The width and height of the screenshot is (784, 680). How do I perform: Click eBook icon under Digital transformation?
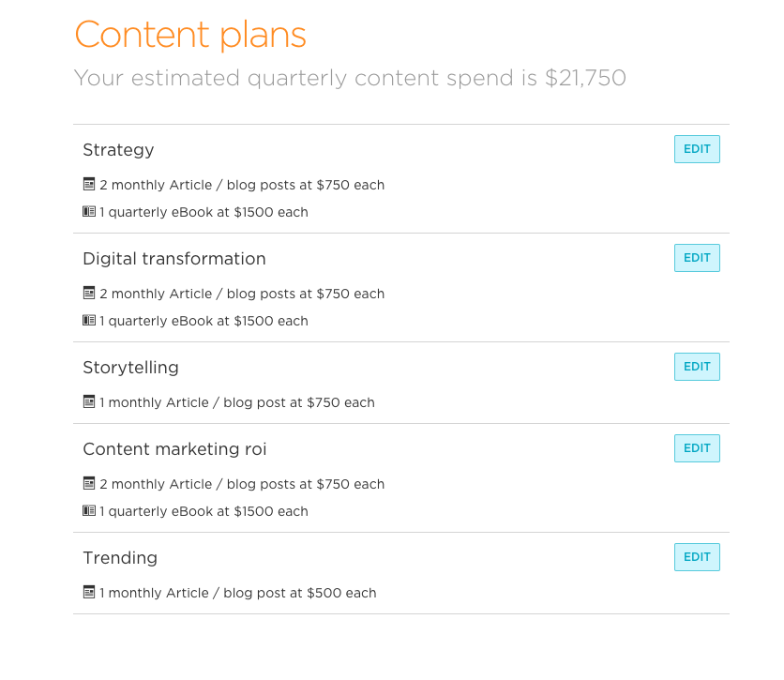pos(89,321)
